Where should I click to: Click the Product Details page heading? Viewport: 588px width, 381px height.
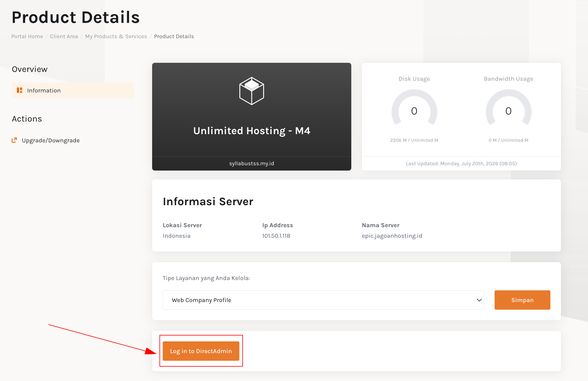(x=76, y=17)
